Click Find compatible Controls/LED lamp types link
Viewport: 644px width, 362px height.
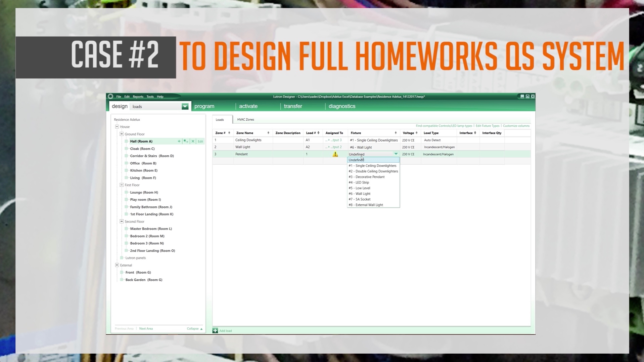point(444,126)
